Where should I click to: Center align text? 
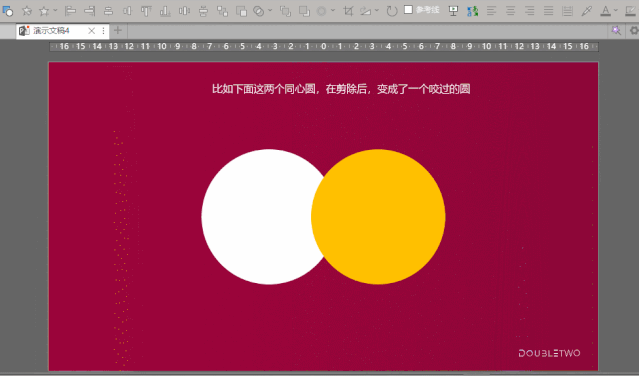(x=511, y=11)
